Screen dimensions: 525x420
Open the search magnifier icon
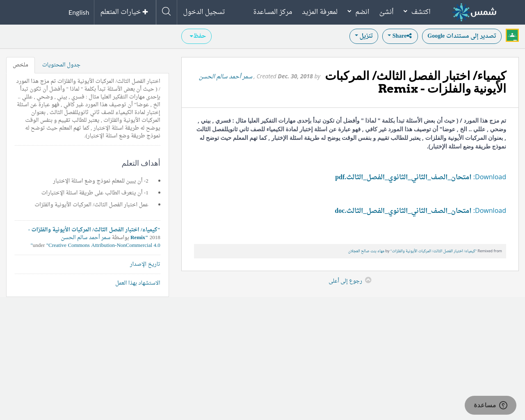[x=166, y=11]
